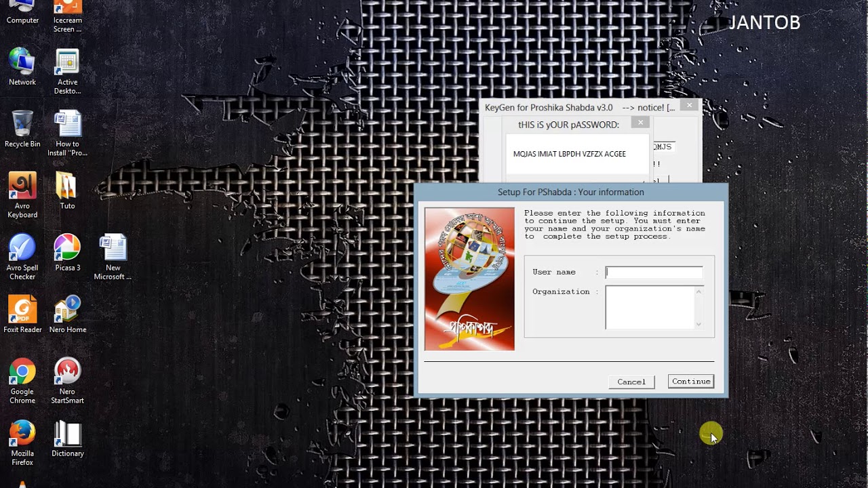The image size is (868, 488).
Task: Click inside the Organization text box
Action: coord(650,307)
